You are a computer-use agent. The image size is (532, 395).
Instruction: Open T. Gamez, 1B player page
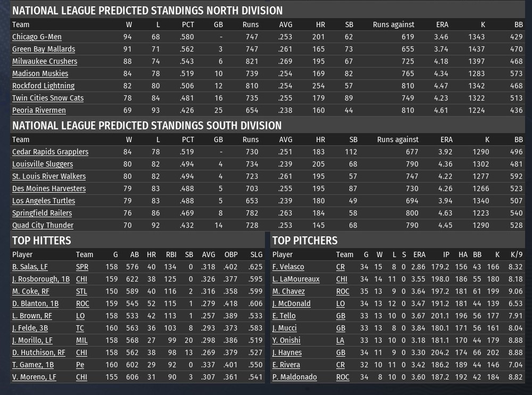[33, 365]
